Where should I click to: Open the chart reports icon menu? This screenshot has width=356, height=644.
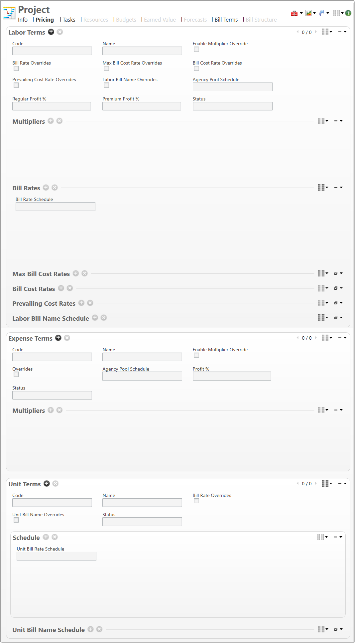point(308,13)
